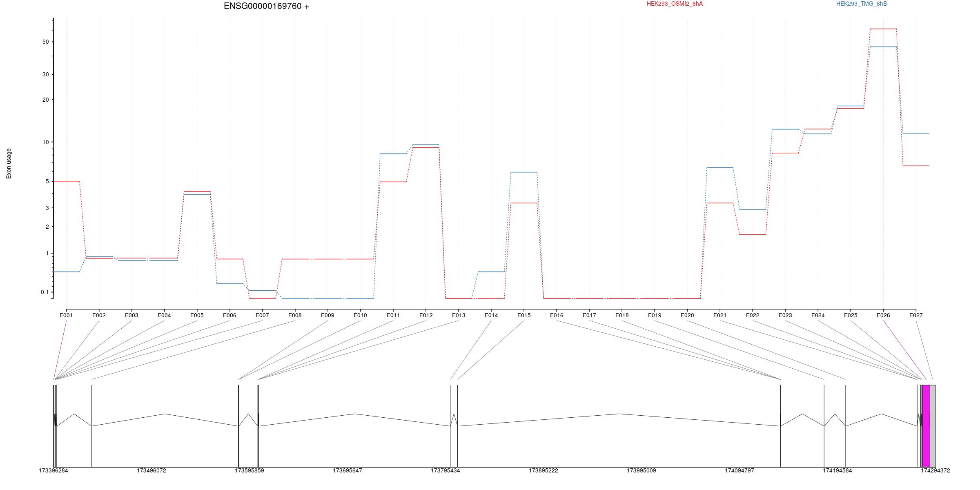Click the blue E027 usage line segment
This screenshot has width=980, height=490.
916,133
